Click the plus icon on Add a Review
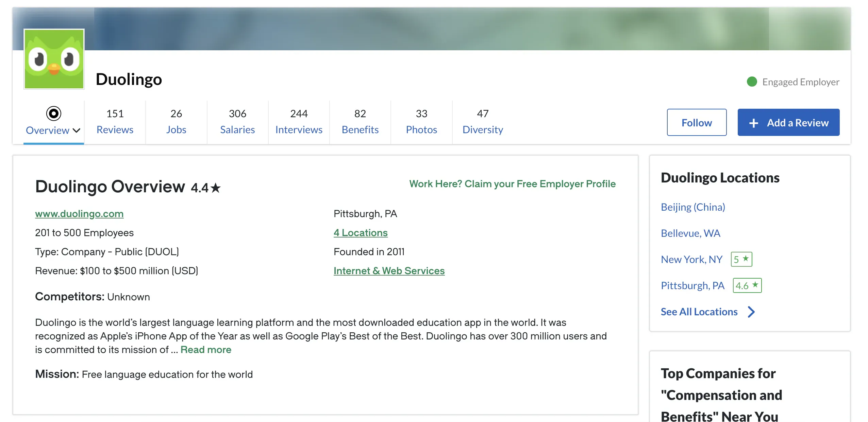This screenshot has width=868, height=422. (754, 123)
